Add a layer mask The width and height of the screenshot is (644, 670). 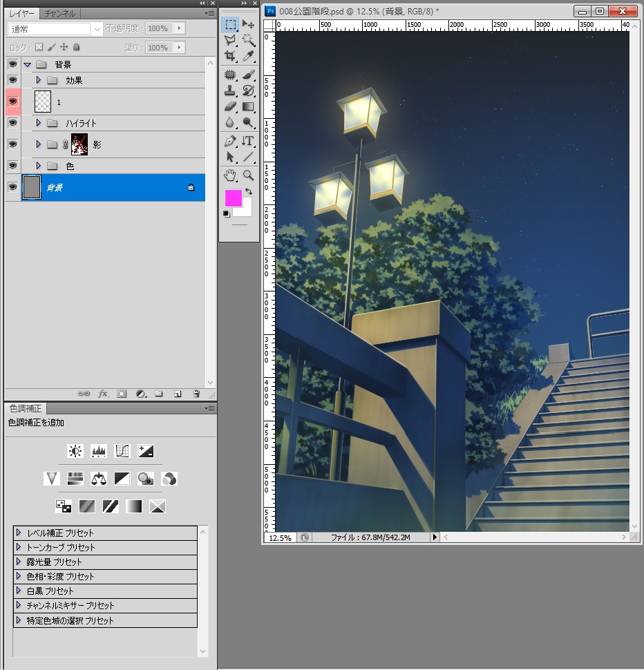click(122, 394)
